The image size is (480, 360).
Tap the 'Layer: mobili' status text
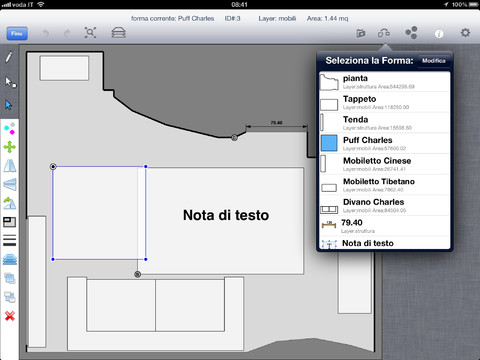(x=277, y=18)
